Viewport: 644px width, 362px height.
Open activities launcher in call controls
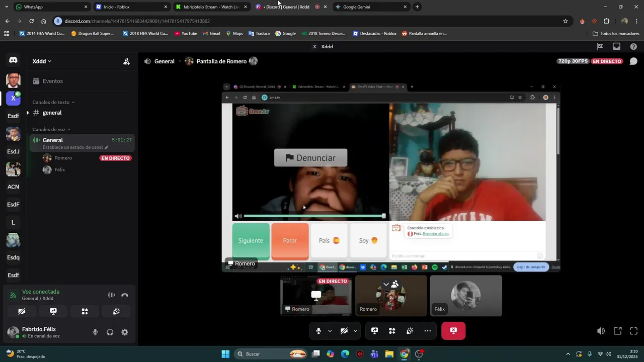click(392, 331)
